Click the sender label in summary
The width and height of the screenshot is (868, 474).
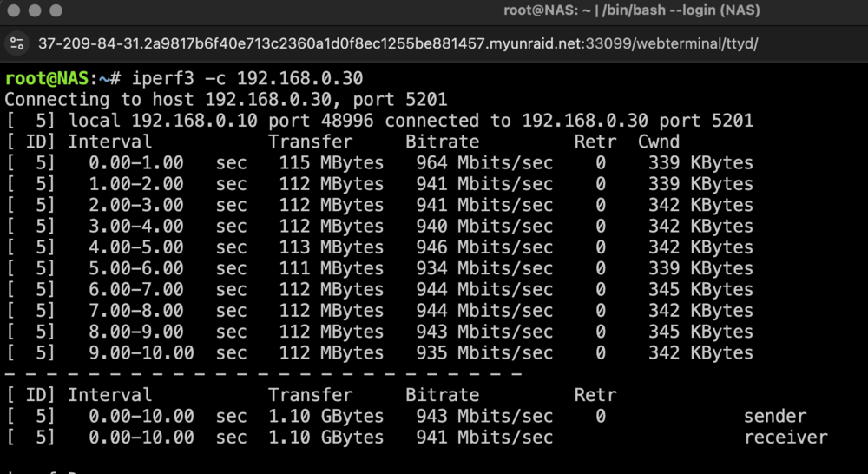tap(775, 416)
